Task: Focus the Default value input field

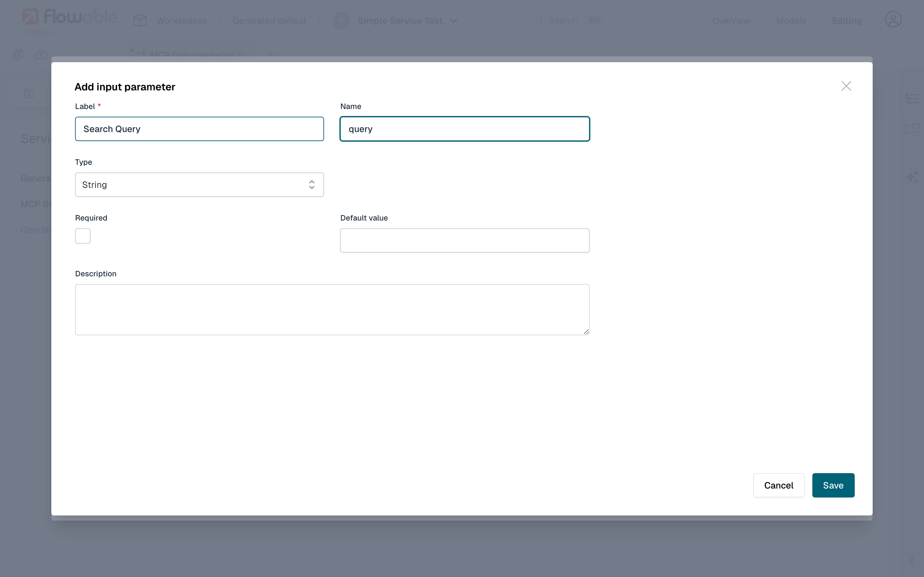Action: [464, 240]
